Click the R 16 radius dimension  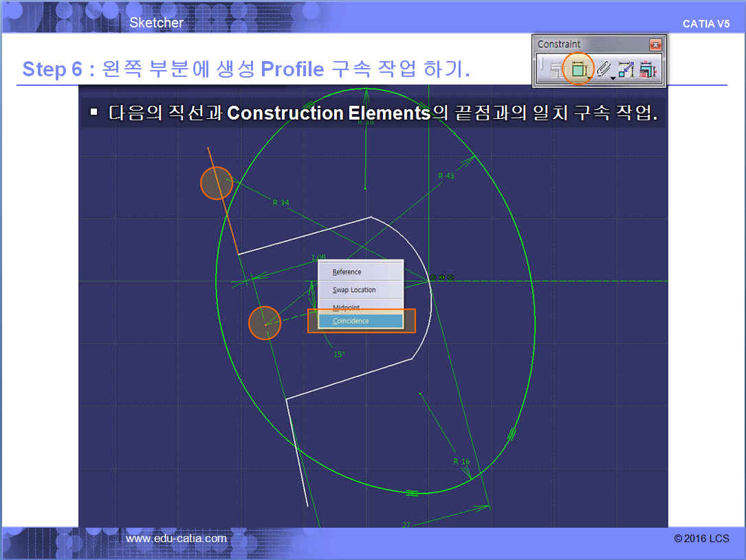tap(461, 461)
